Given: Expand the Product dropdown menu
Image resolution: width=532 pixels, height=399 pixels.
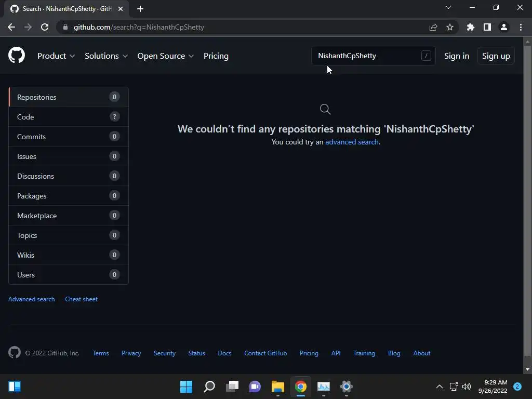Looking at the screenshot, I should pyautogui.click(x=56, y=56).
